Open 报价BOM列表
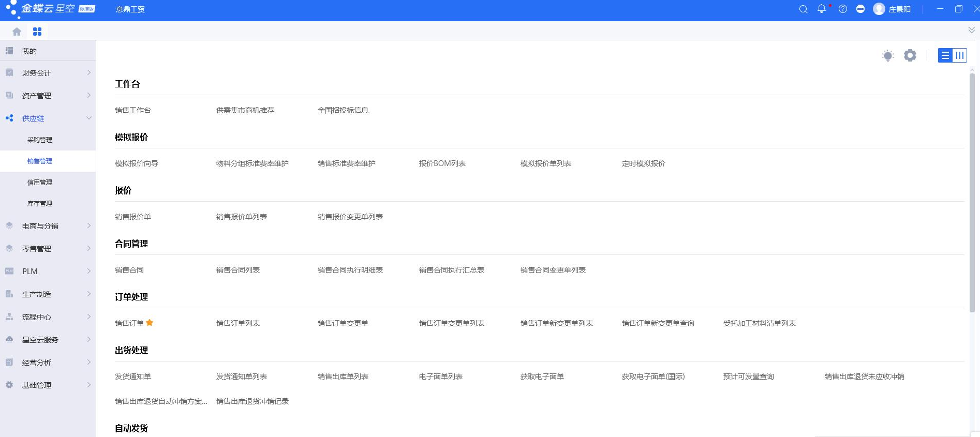The height and width of the screenshot is (437, 980). tap(442, 163)
